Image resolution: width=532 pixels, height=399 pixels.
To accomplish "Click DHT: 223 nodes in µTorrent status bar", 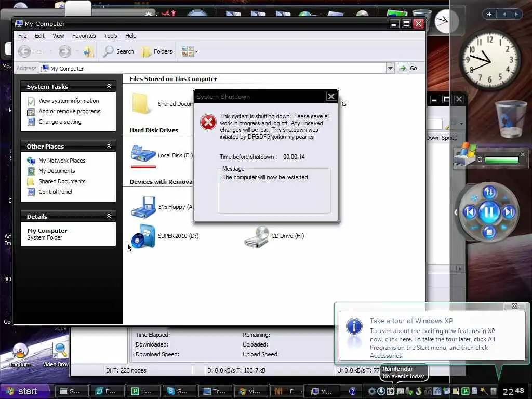I will tap(126, 370).
